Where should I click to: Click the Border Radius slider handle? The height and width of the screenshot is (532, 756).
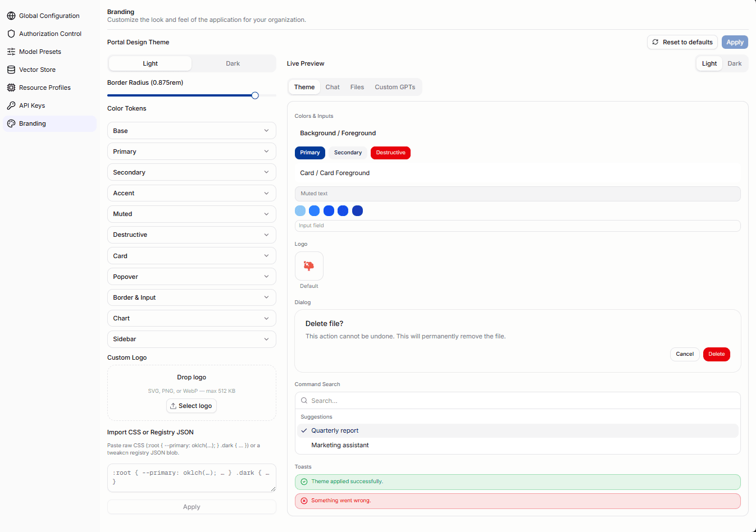click(255, 95)
